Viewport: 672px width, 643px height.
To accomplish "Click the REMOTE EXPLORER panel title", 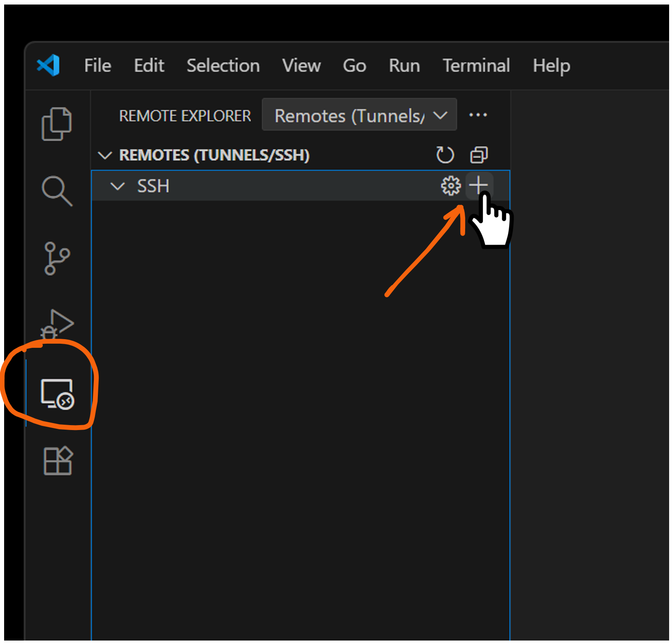I will pos(185,116).
